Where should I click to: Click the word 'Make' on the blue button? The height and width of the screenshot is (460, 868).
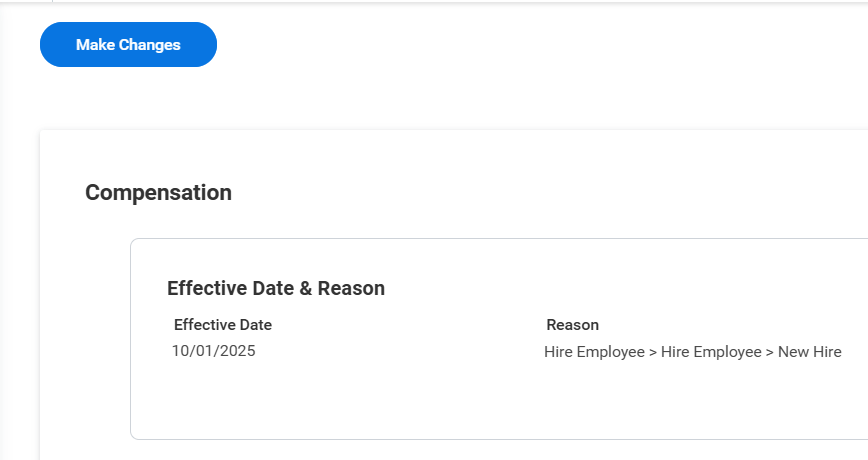pos(95,45)
